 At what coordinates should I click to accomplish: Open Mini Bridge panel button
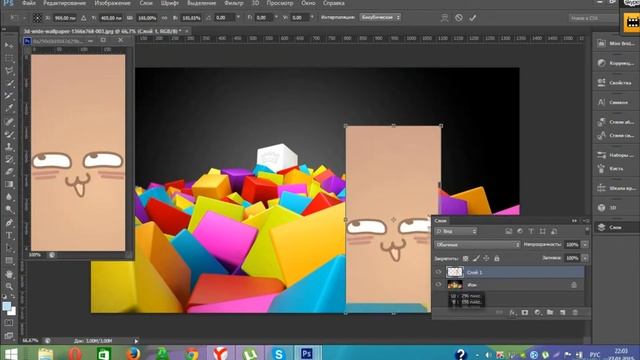616,43
